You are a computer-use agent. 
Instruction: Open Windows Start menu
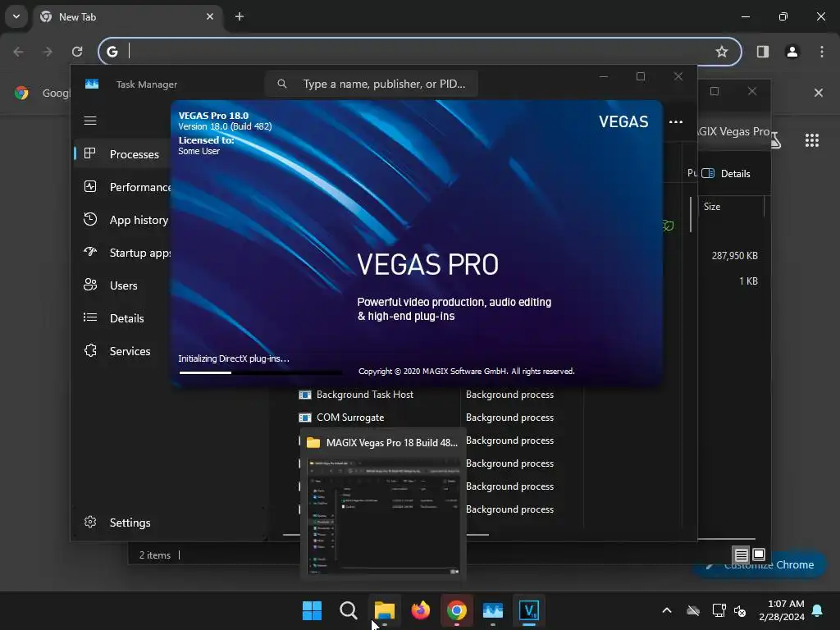pos(312,610)
